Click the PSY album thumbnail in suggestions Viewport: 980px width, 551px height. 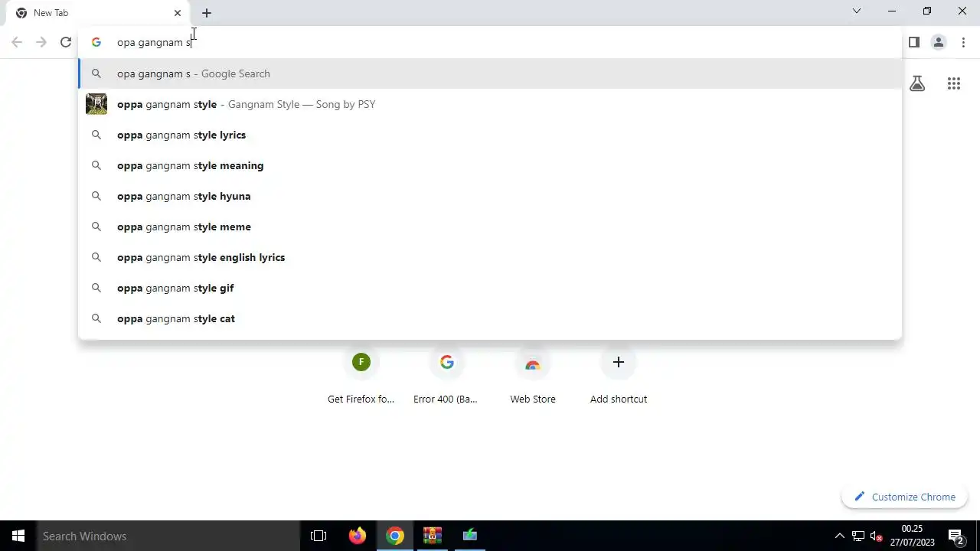click(96, 104)
